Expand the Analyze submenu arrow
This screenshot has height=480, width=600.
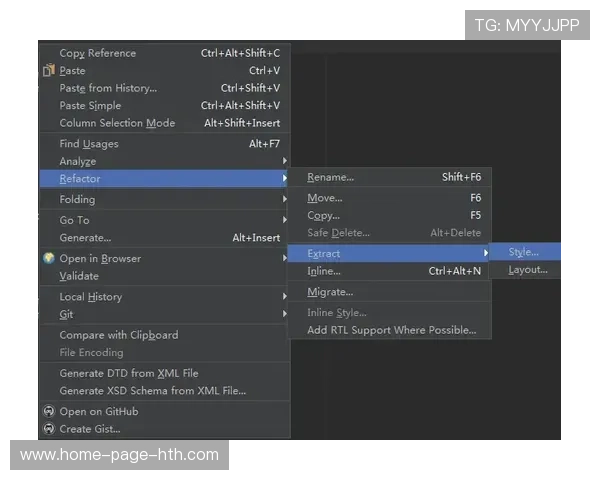click(x=284, y=161)
